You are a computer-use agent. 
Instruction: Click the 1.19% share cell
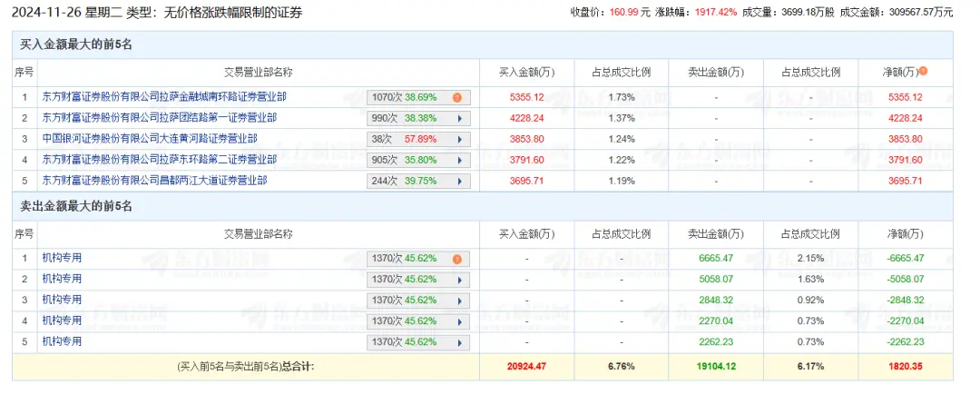(x=622, y=181)
